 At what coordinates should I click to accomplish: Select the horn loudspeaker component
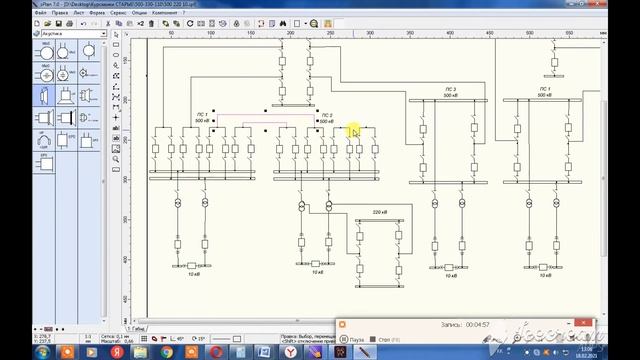point(67,96)
